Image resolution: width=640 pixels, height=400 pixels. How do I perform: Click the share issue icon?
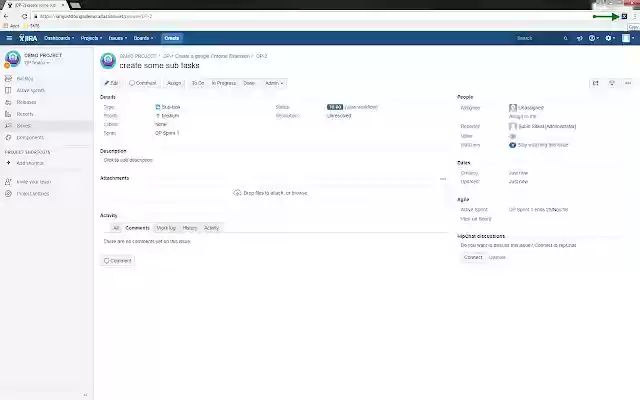click(596, 83)
